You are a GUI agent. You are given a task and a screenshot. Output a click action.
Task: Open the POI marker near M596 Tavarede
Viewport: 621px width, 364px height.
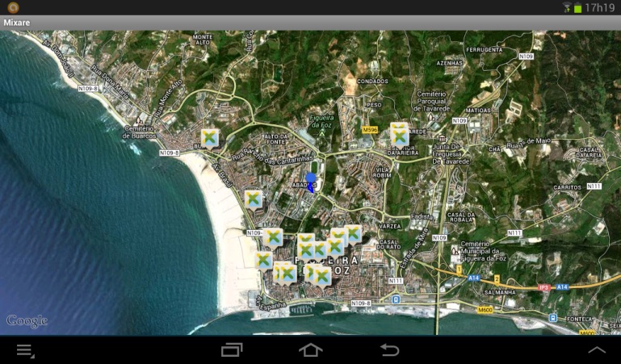(400, 133)
